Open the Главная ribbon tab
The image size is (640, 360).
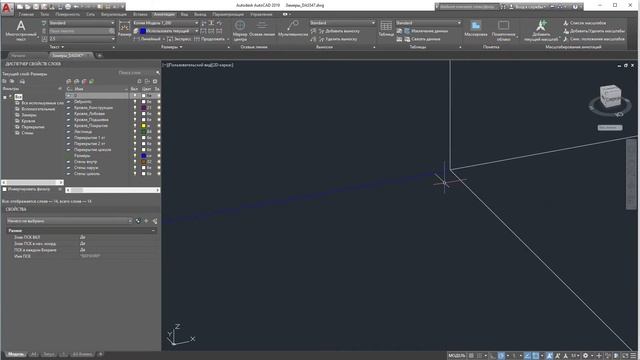[x=26, y=14]
